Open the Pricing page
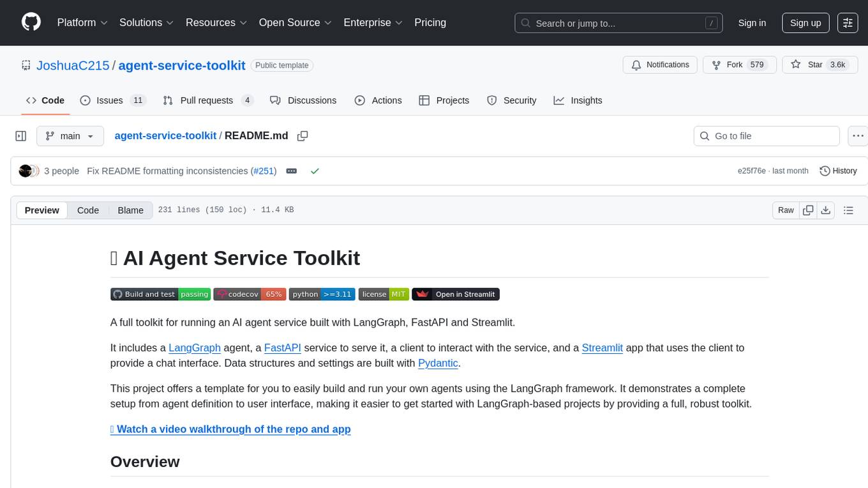This screenshot has height=488, width=868. click(430, 22)
